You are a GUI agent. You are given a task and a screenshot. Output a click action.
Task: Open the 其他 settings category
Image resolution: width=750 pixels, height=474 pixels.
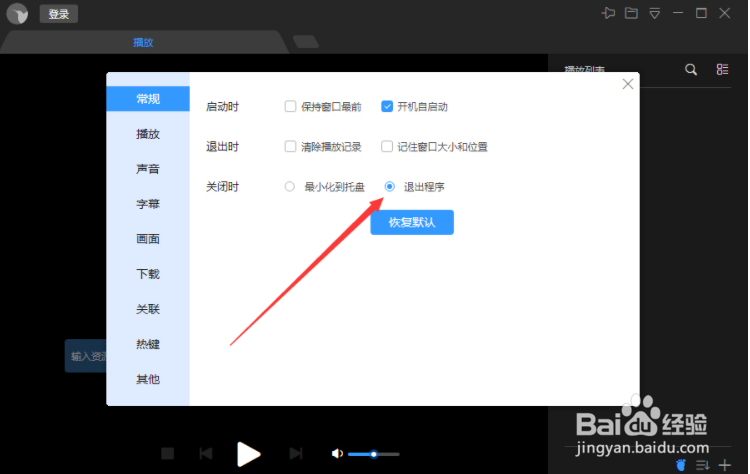148,379
